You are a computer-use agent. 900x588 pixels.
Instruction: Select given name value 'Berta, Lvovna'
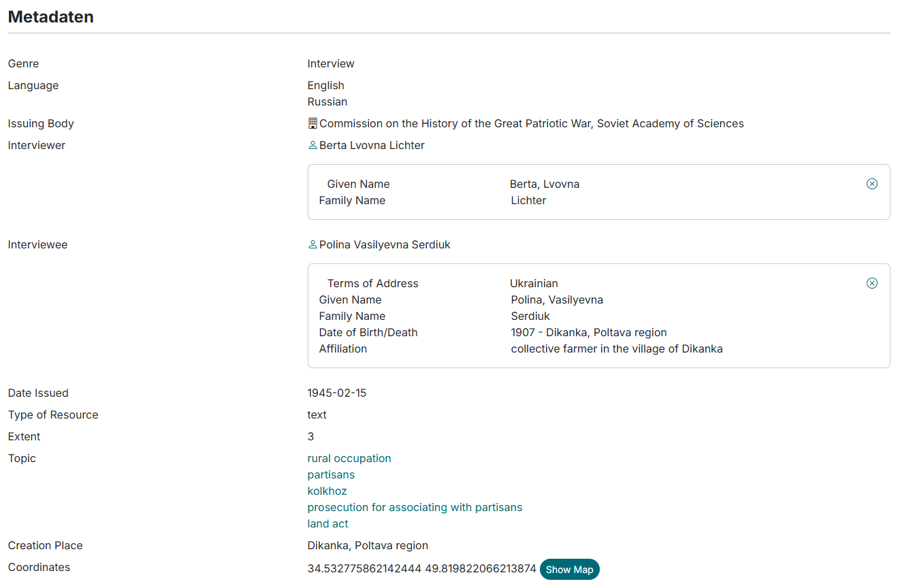(x=545, y=184)
